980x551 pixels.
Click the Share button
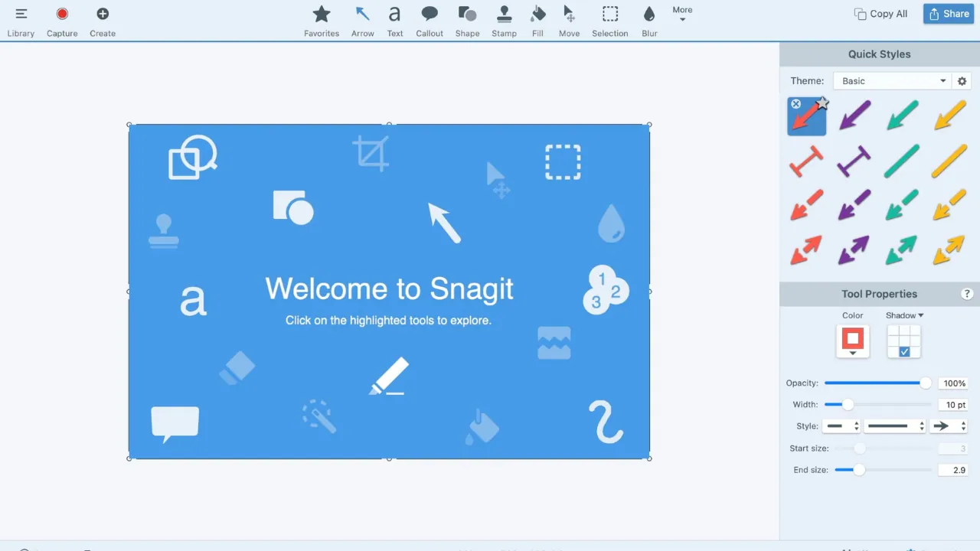[x=949, y=14]
